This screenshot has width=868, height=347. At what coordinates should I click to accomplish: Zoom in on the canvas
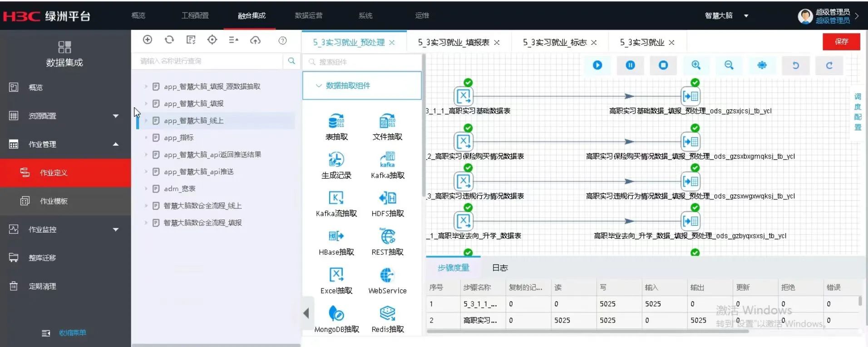[x=696, y=65]
